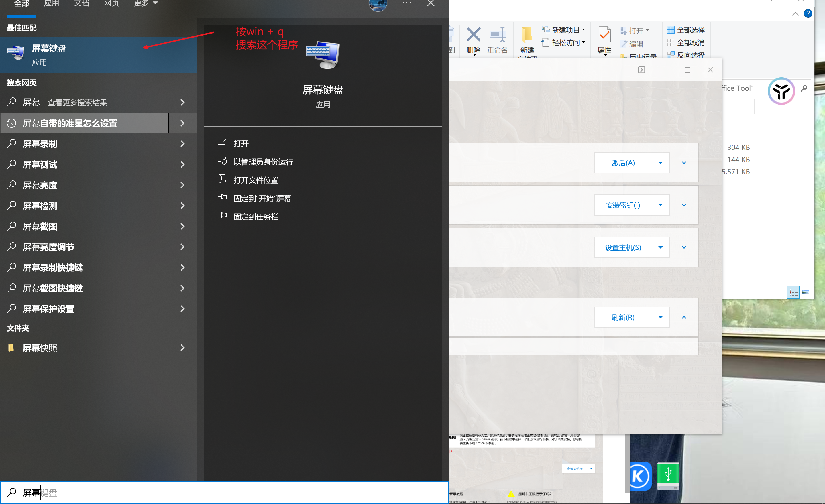825x504 pixels.
Task: Open the 安装 Office dropdown button
Action: click(578, 469)
